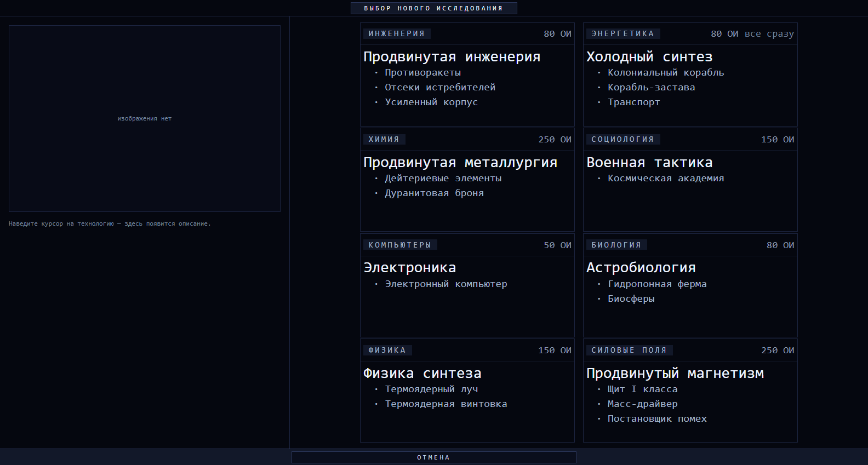This screenshot has width=868, height=465.
Task: Click the Противоракеты list item
Action: pos(422,72)
